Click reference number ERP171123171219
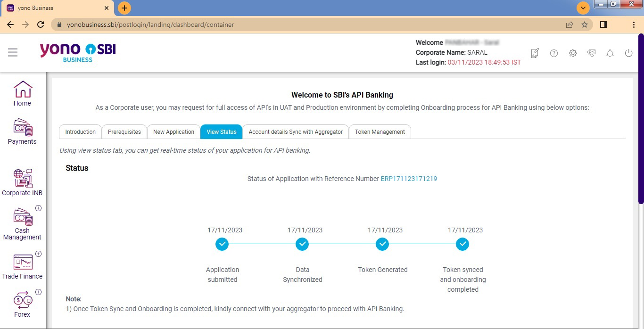Image resolution: width=644 pixels, height=329 pixels. tap(409, 179)
